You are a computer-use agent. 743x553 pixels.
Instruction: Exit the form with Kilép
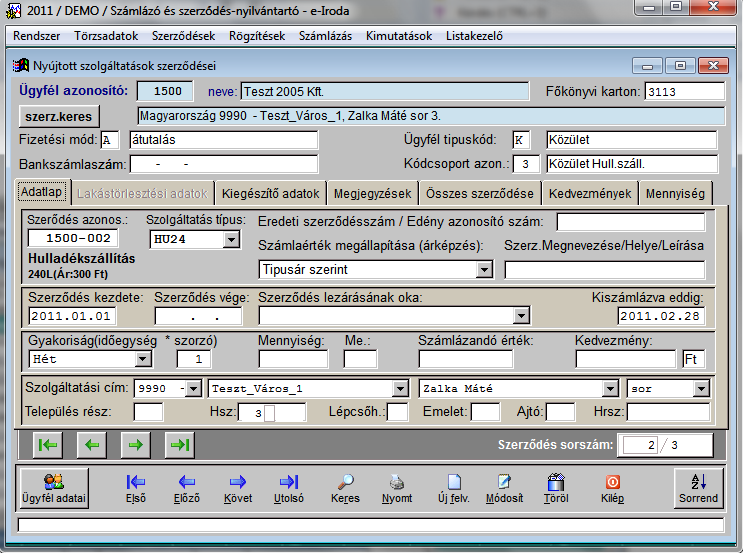(x=612, y=487)
